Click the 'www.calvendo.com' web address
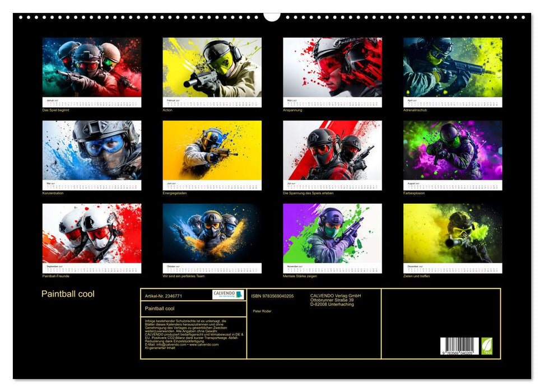The image size is (544, 392). (x=204, y=344)
